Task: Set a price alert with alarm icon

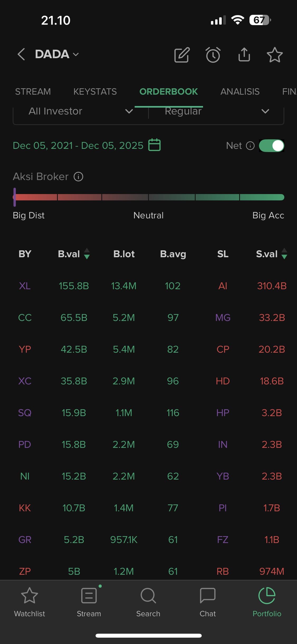Action: pyautogui.click(x=213, y=55)
